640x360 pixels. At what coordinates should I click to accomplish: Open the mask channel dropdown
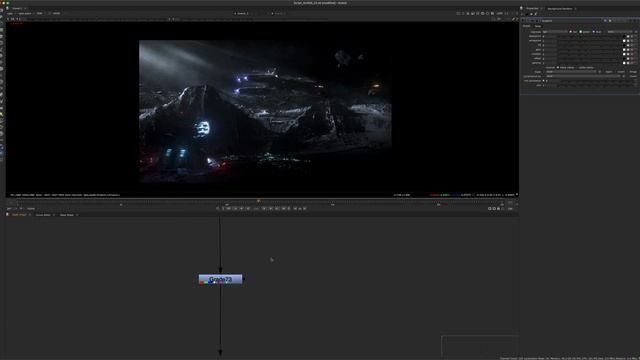point(571,72)
